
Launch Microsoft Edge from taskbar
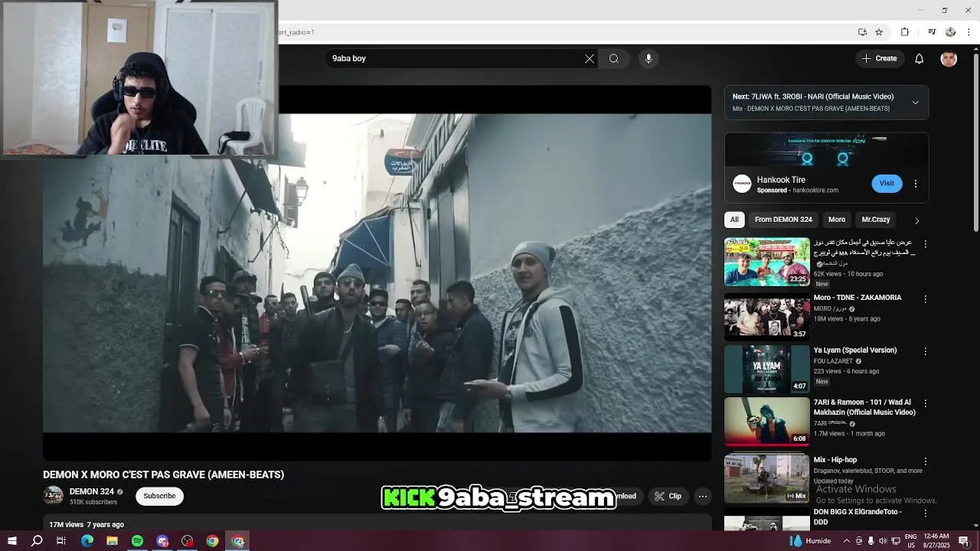point(87,541)
